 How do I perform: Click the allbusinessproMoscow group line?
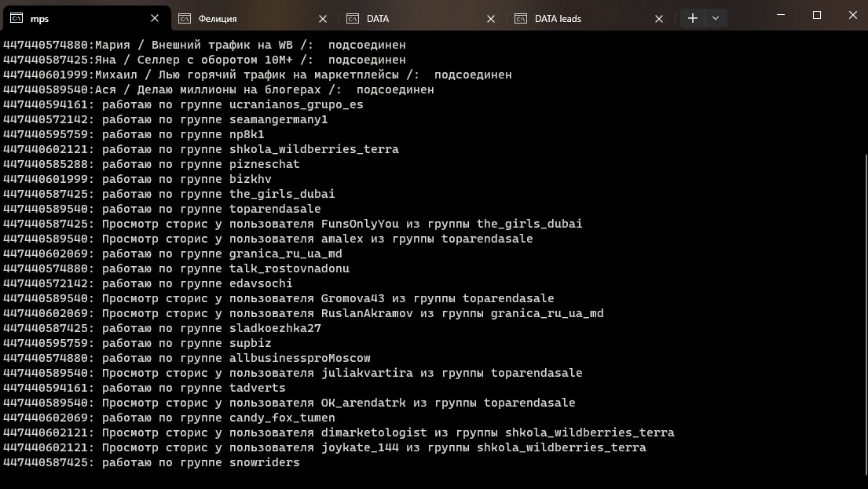pyautogui.click(x=186, y=359)
